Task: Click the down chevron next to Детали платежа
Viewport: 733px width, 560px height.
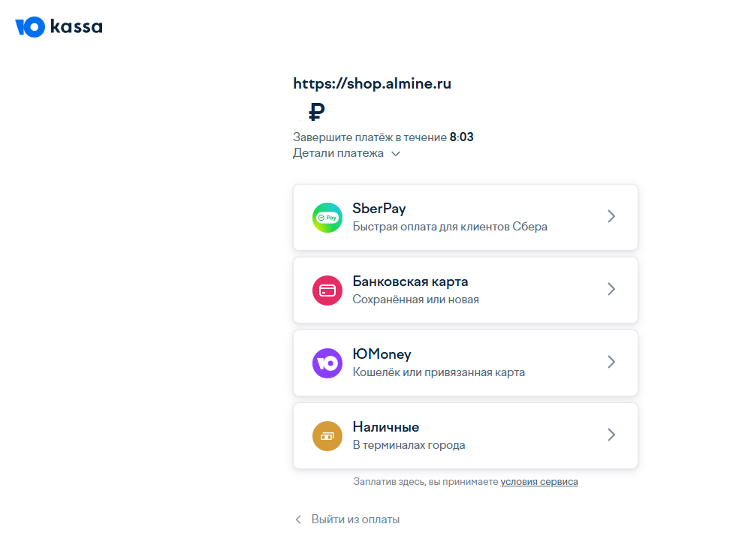Action: point(396,154)
